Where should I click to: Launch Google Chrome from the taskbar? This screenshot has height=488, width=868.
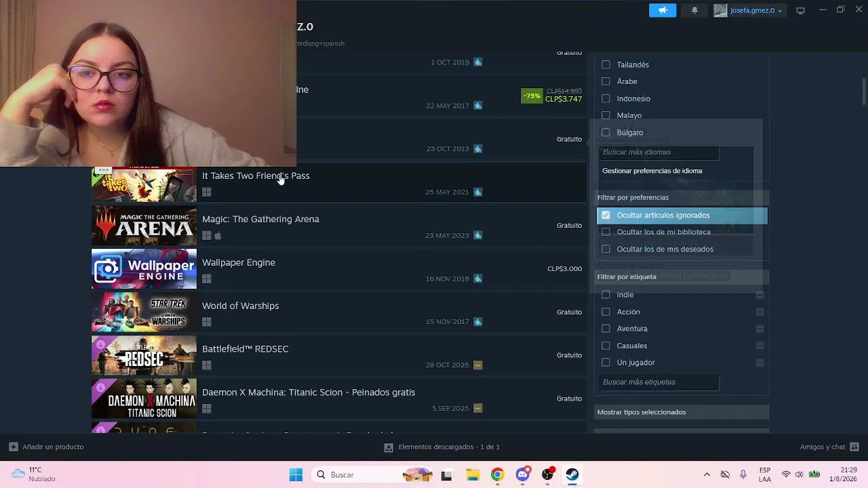point(497,474)
